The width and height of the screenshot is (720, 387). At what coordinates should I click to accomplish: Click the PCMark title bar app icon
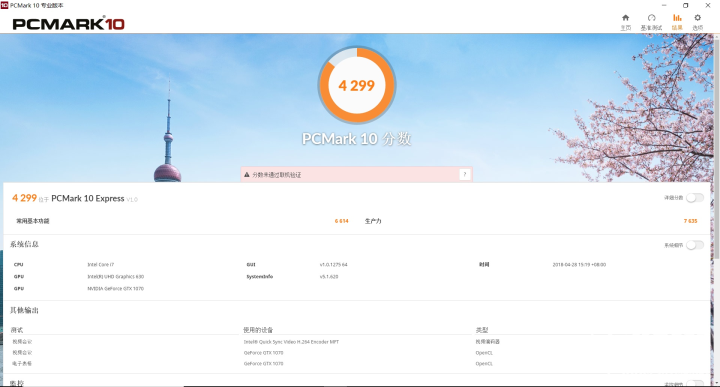tap(4, 5)
